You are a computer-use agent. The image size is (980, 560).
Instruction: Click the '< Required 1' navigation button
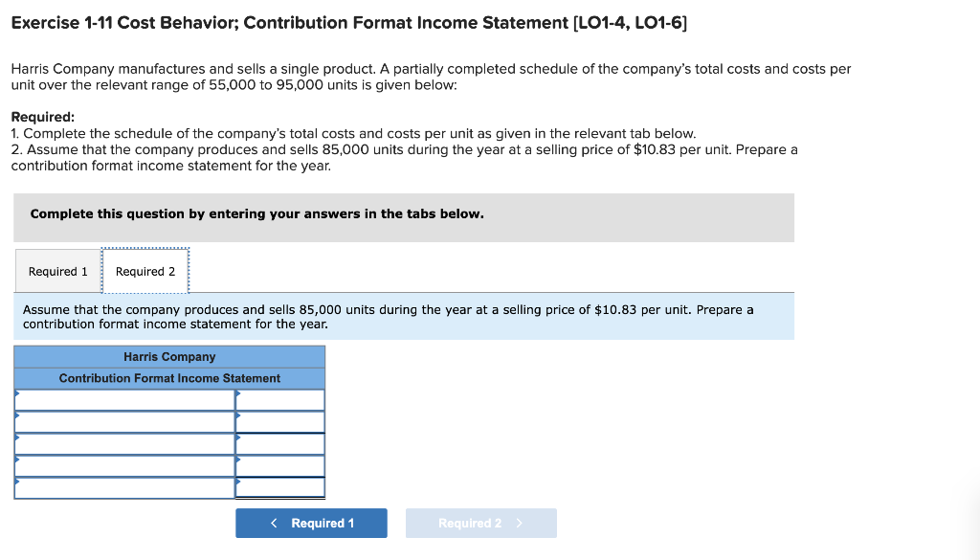coord(311,523)
